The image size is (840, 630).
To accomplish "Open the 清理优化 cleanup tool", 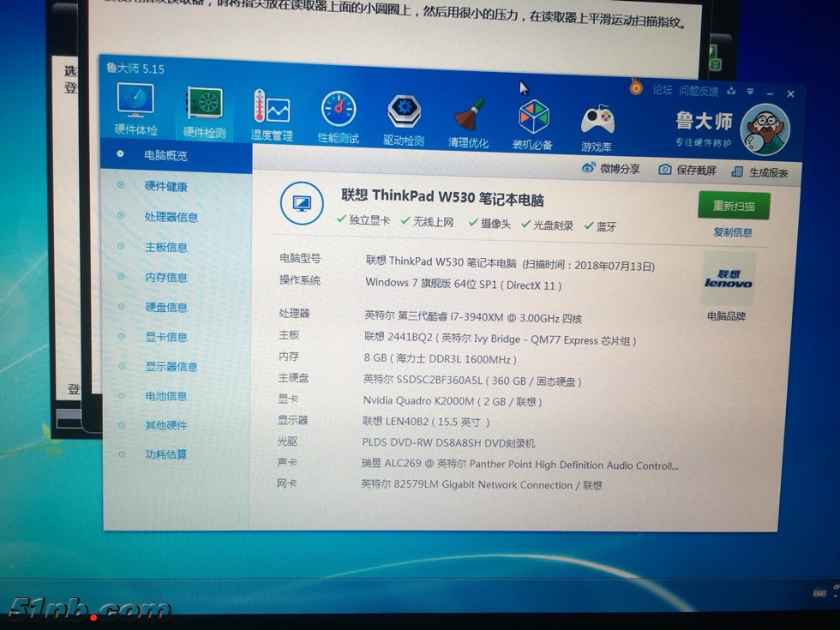I will [x=468, y=114].
